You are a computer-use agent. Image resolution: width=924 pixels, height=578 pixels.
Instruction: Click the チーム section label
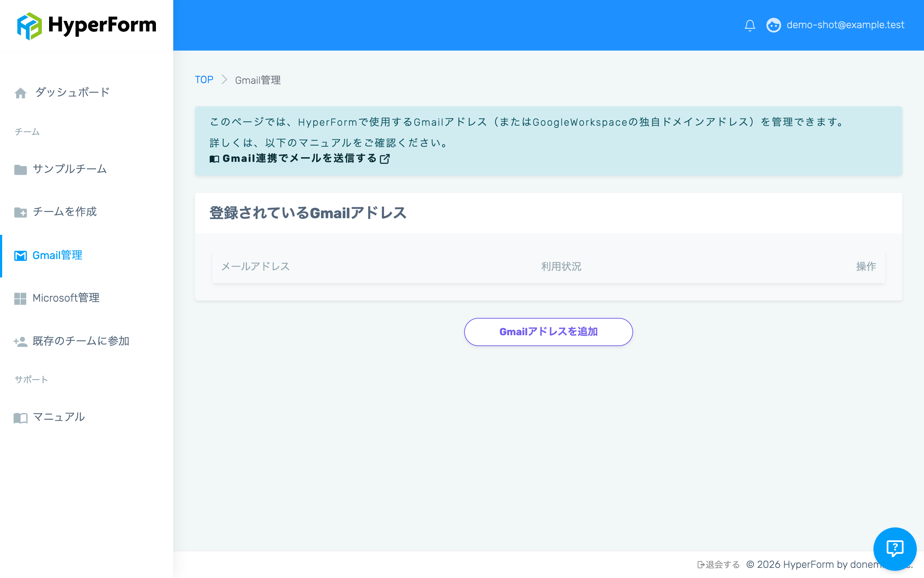click(27, 132)
